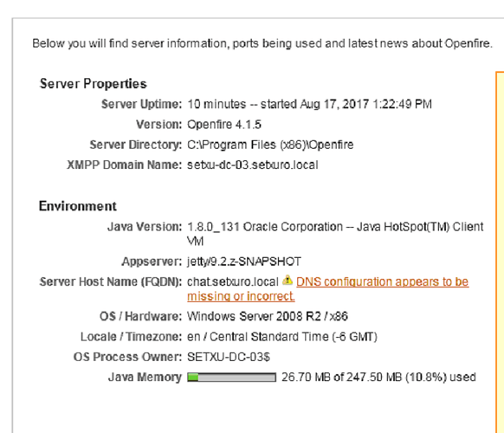
Task: Click the Server Uptime value text
Action: tap(309, 104)
